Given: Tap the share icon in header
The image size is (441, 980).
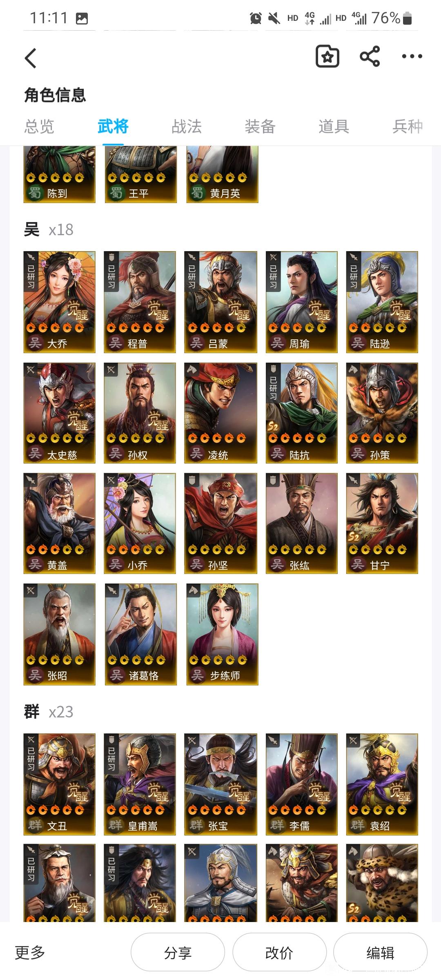Looking at the screenshot, I should [x=370, y=56].
